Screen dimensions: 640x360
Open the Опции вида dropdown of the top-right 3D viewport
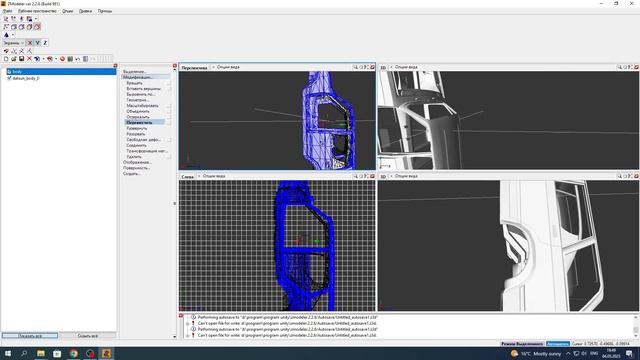[404, 67]
